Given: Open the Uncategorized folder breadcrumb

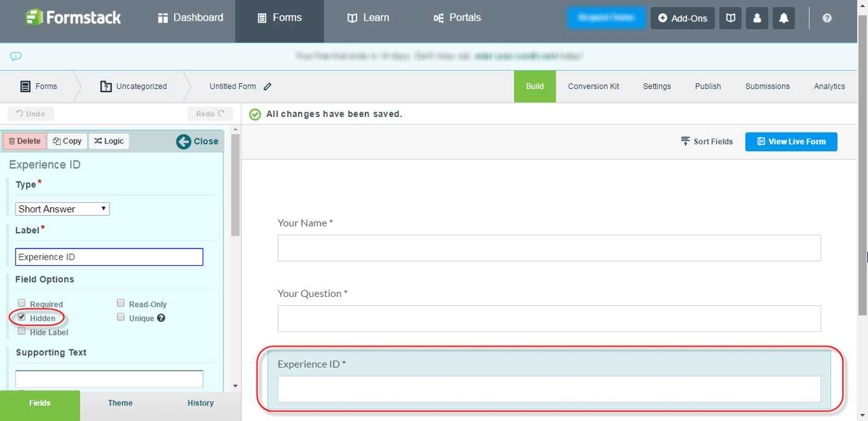Looking at the screenshot, I should 134,86.
